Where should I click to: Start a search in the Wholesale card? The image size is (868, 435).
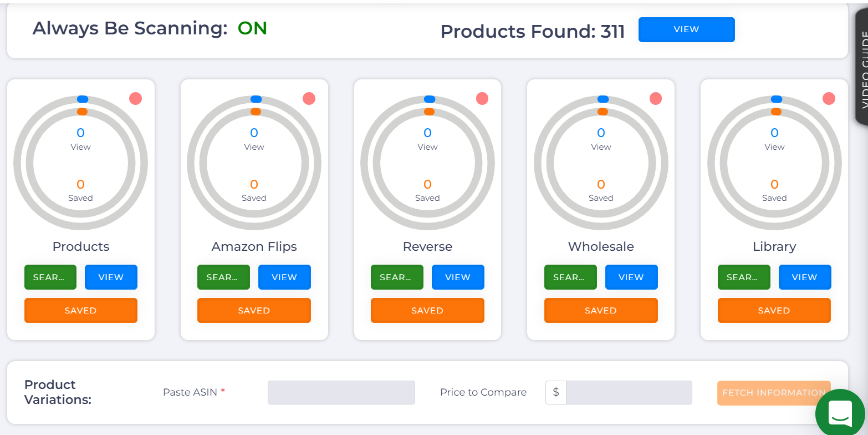click(x=570, y=277)
